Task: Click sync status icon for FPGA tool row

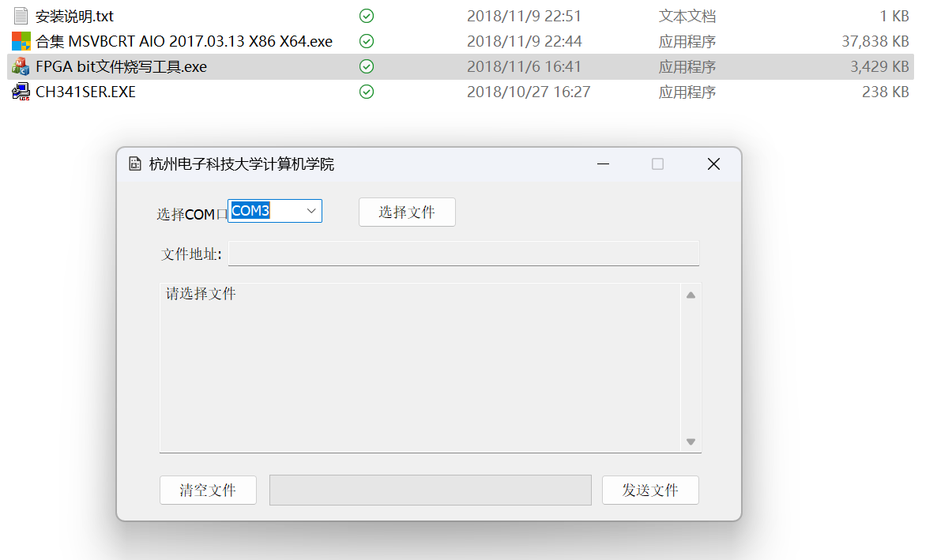Action: click(367, 66)
